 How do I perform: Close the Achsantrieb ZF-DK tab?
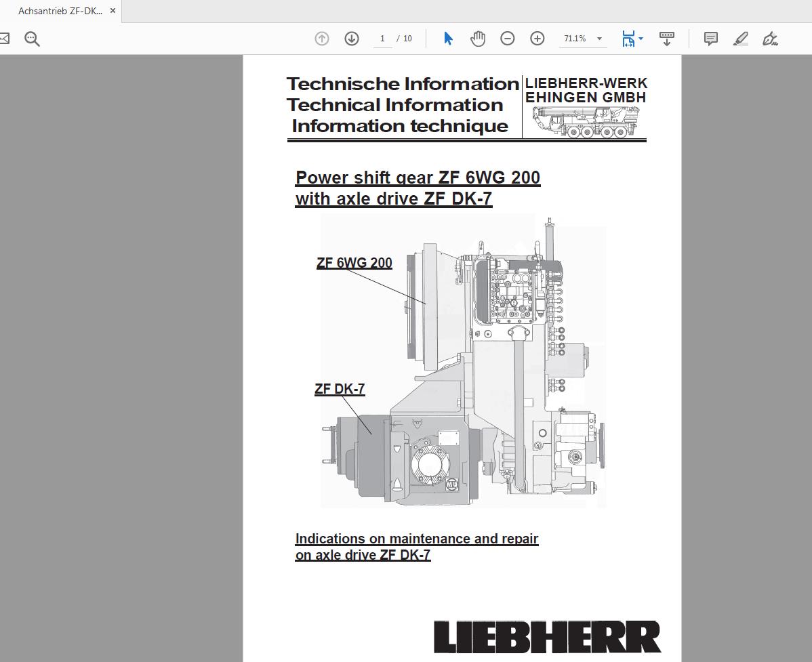coord(113,11)
